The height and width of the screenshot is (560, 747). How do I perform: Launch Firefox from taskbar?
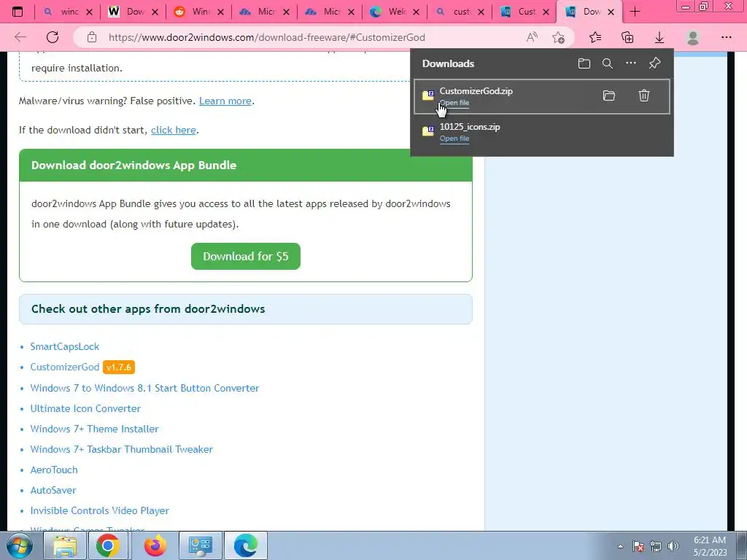pos(155,545)
